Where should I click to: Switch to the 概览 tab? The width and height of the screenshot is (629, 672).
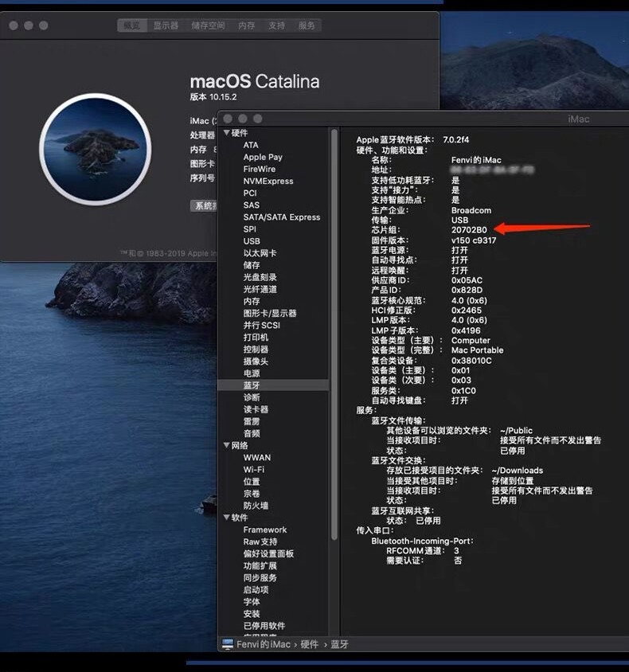click(x=132, y=25)
